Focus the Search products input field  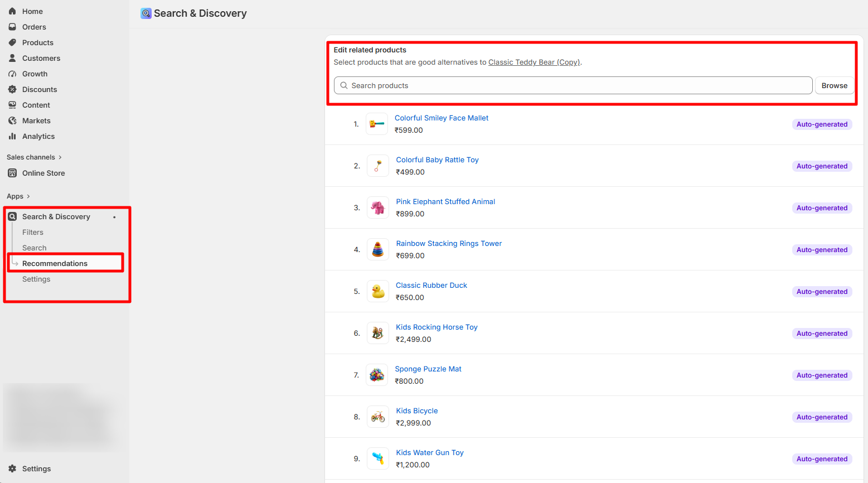point(573,85)
